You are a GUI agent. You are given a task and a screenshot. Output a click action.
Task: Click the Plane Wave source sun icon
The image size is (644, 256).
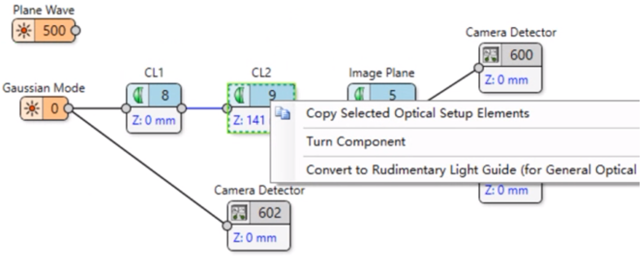(x=24, y=31)
